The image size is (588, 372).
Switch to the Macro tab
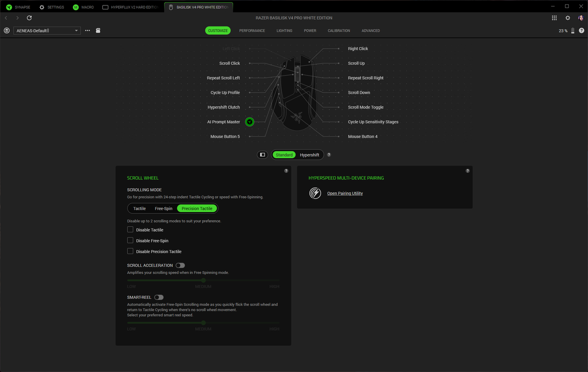coord(83,7)
